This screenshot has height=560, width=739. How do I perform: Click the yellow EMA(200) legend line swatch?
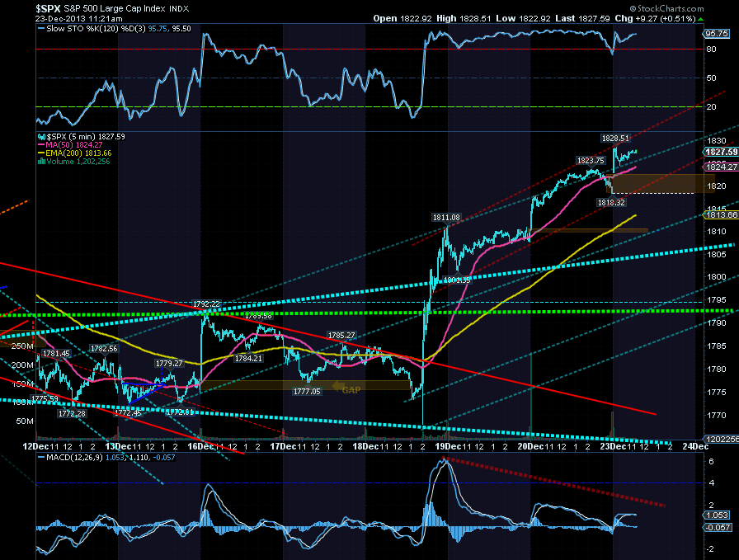(41, 153)
